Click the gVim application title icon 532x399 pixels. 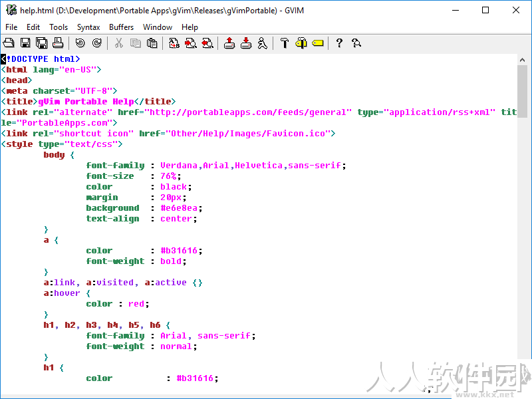point(11,10)
